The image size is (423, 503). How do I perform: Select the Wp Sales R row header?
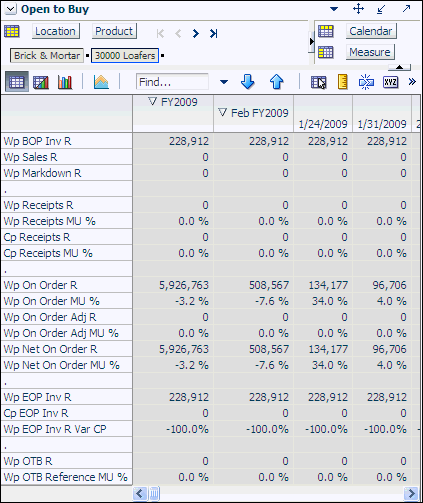pyautogui.click(x=67, y=157)
